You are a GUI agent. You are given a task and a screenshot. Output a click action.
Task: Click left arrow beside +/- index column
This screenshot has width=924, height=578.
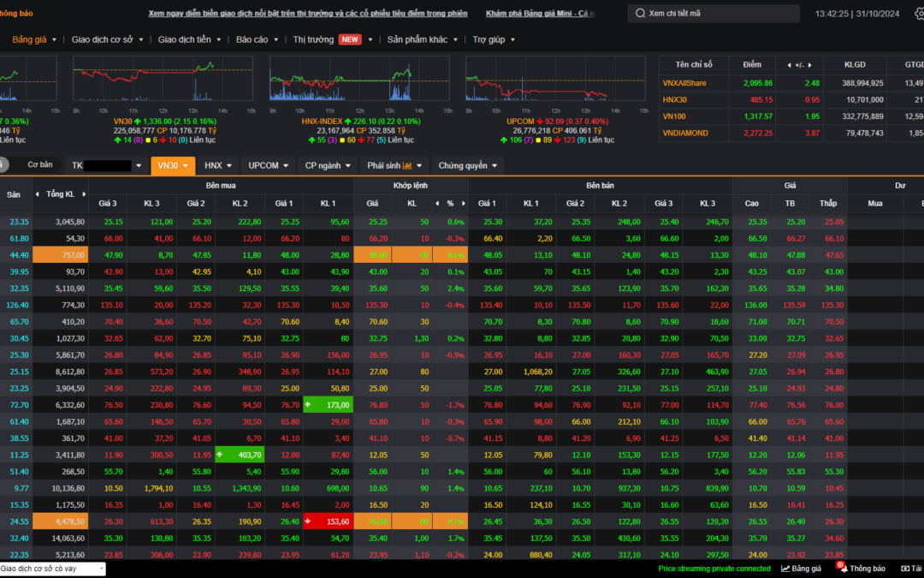[x=788, y=65]
